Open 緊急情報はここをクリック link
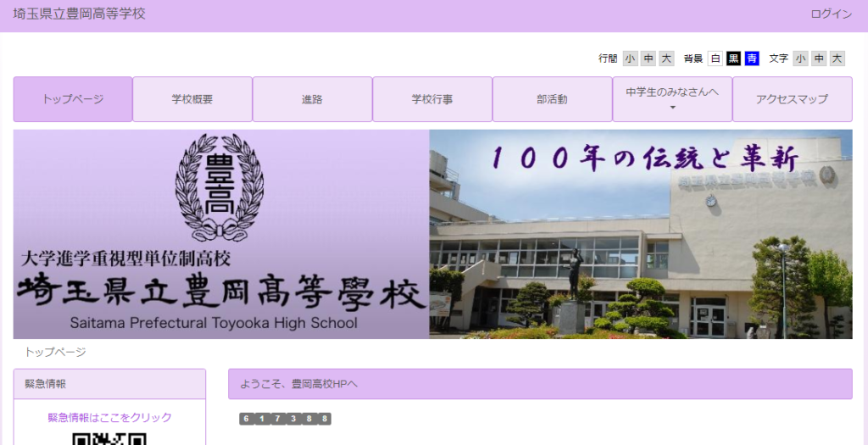The image size is (868, 445). pyautogui.click(x=109, y=417)
